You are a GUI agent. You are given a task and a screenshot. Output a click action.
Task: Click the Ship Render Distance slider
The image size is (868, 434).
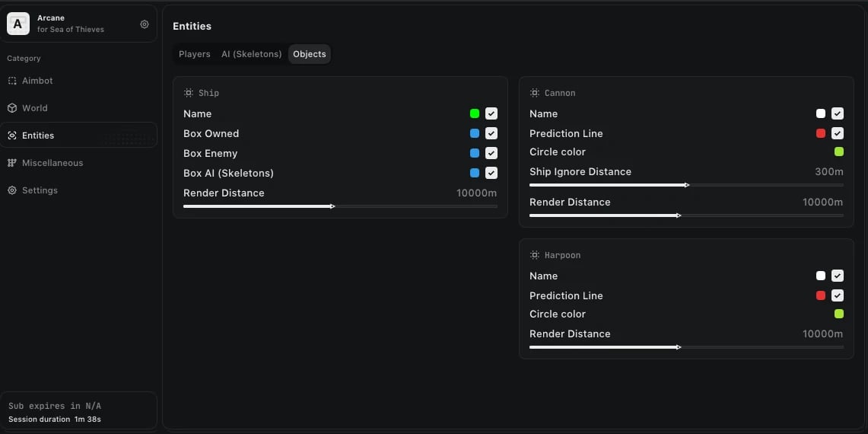point(341,206)
